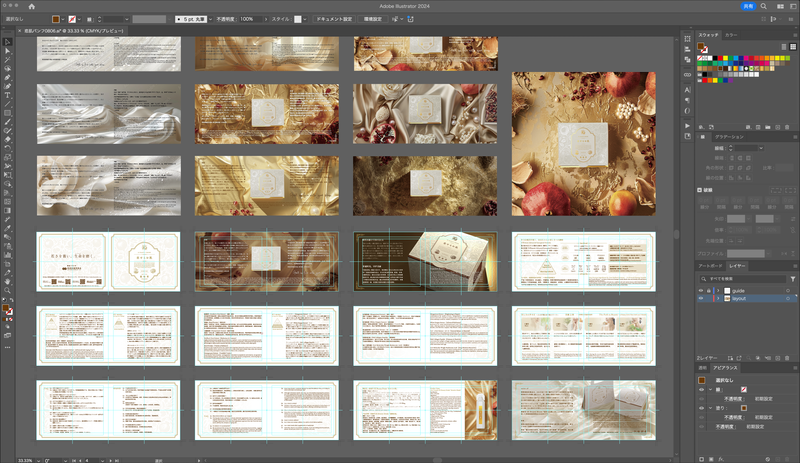Switch to the カラー tab
The width and height of the screenshot is (800, 463).
click(x=732, y=35)
